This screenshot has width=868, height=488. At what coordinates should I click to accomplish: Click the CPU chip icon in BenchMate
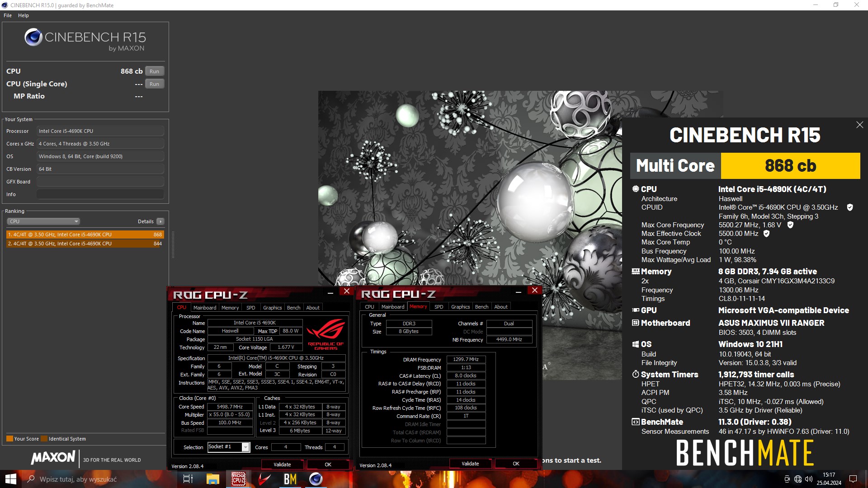point(636,189)
